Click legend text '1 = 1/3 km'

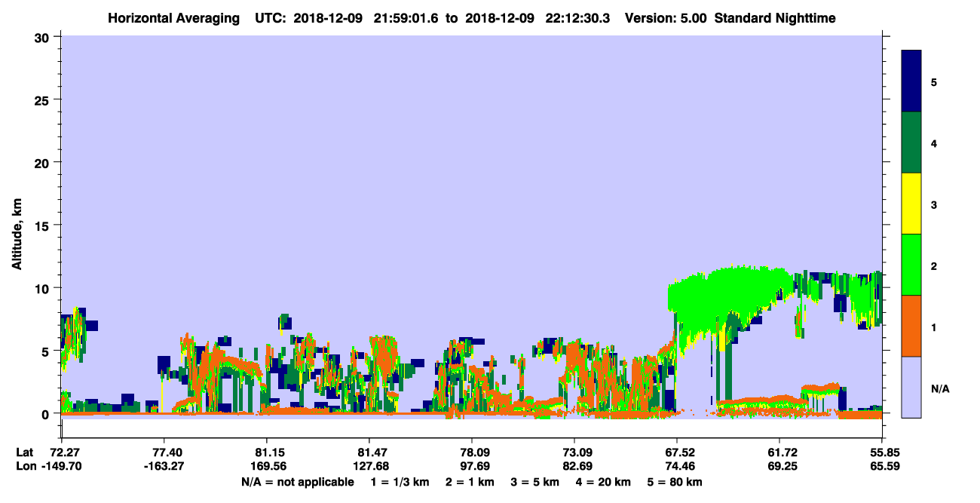[x=400, y=482]
